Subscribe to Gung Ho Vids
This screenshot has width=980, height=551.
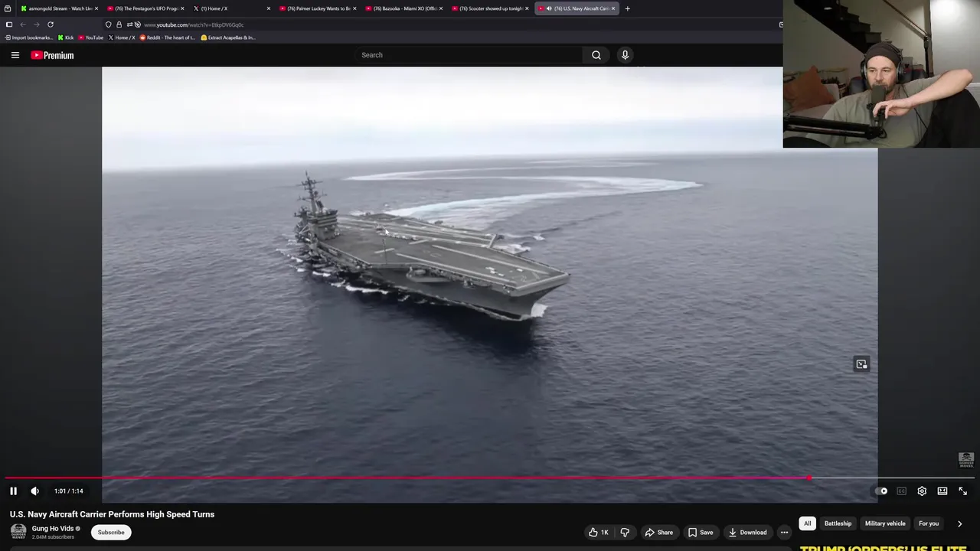point(111,533)
